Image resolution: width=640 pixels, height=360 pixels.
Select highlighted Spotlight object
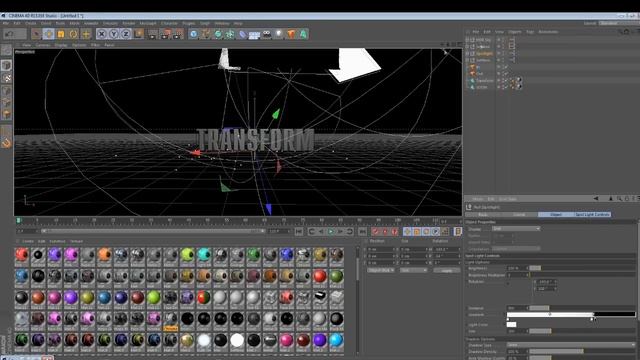(484, 53)
